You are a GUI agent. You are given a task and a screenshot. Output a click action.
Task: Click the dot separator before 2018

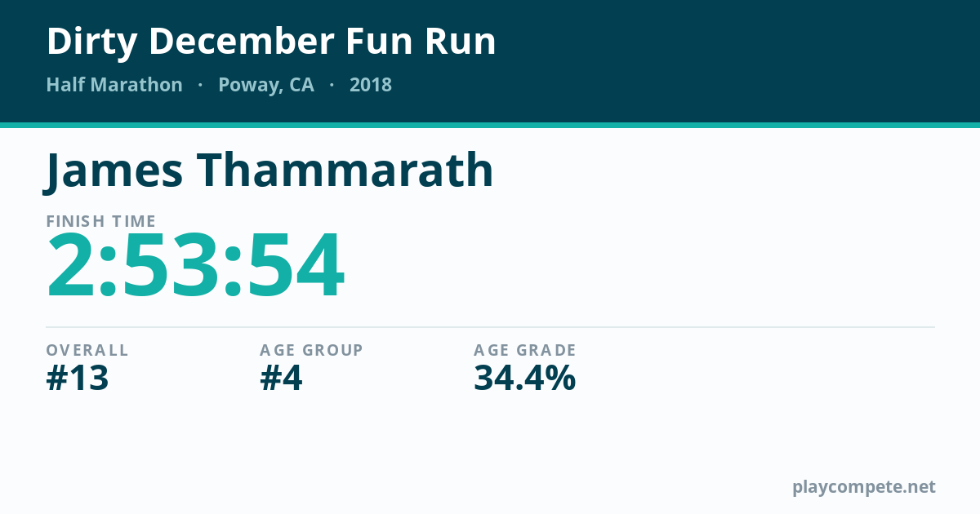(x=332, y=85)
